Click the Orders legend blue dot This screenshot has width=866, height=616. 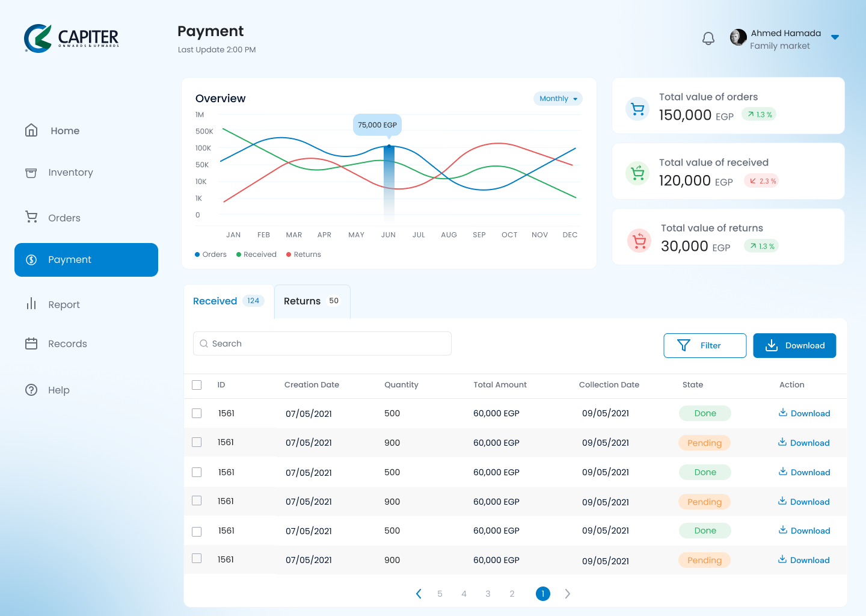pos(197,254)
